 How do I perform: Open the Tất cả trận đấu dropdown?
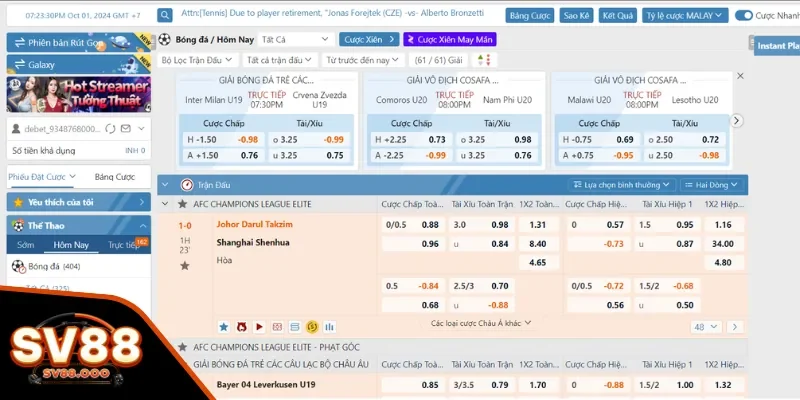click(281, 60)
